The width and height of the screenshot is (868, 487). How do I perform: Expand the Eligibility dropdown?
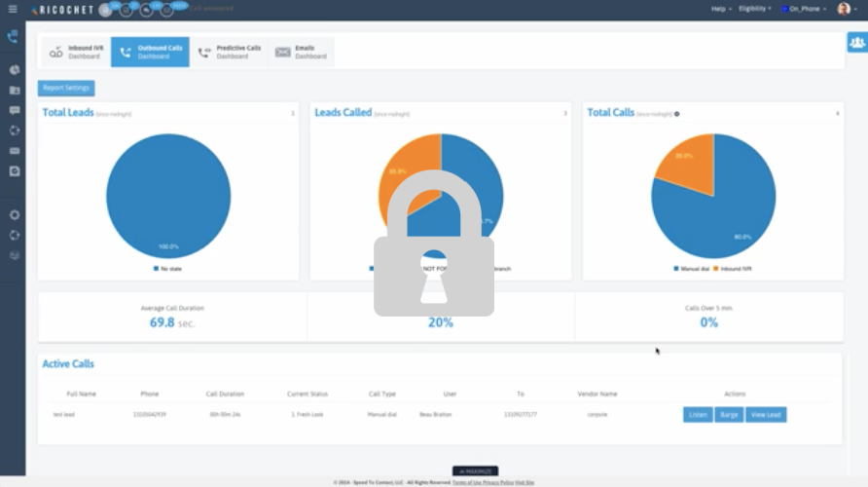tap(754, 9)
